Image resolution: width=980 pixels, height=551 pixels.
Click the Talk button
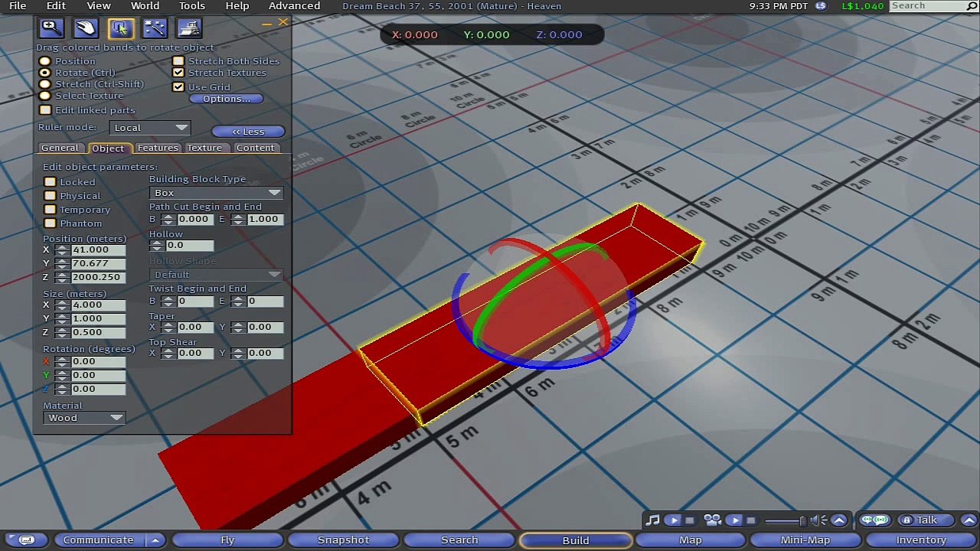926,520
